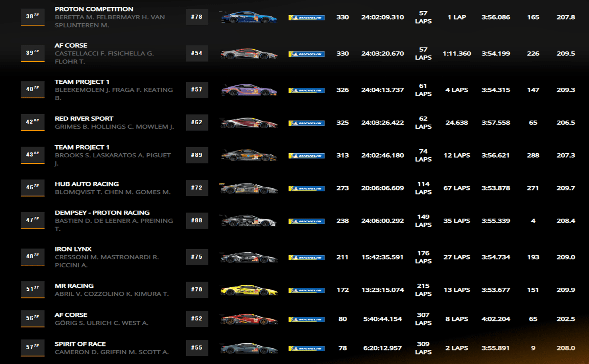Click the #75 Iron Lynx car image

click(249, 257)
